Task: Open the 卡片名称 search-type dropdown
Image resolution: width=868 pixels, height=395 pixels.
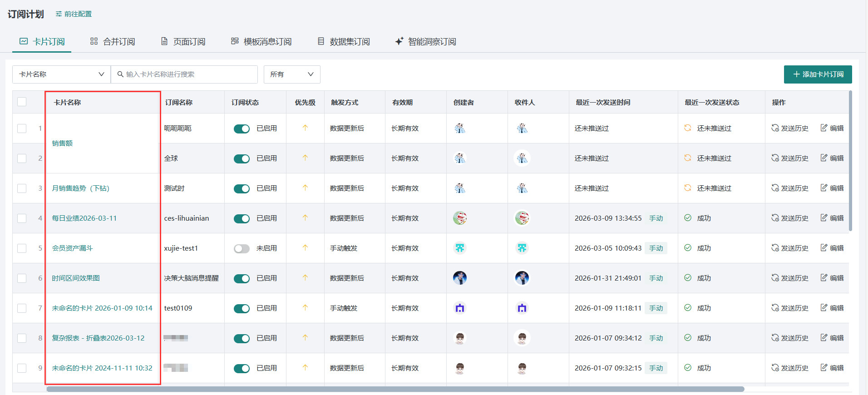Action: pyautogui.click(x=61, y=74)
